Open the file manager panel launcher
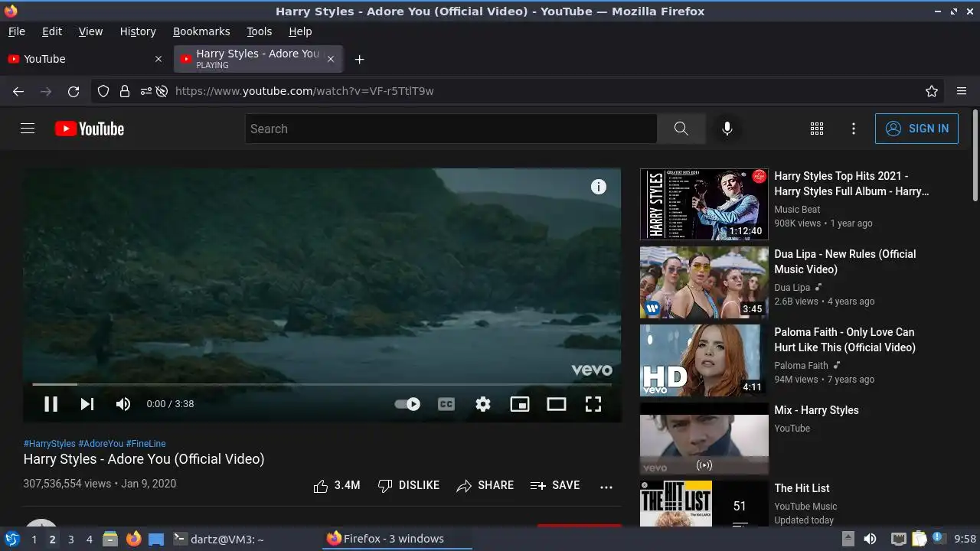Viewport: 980px width, 551px height. coord(110,539)
